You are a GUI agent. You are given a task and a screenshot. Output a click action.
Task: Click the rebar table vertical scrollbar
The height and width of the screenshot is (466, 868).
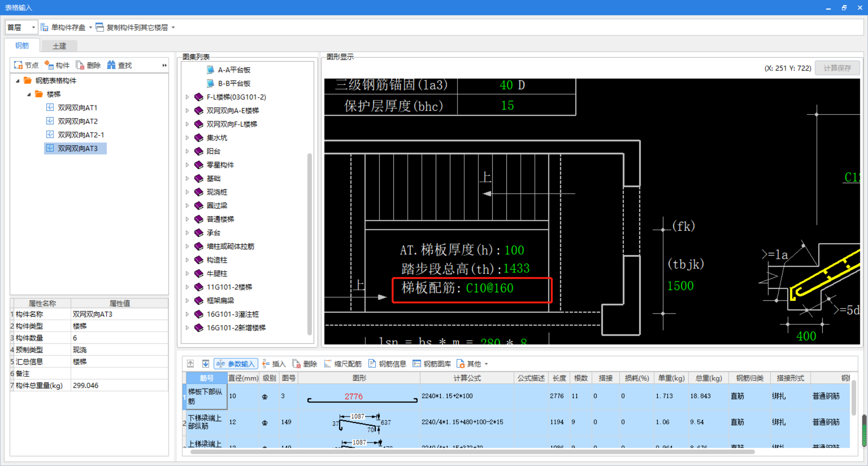(854, 398)
